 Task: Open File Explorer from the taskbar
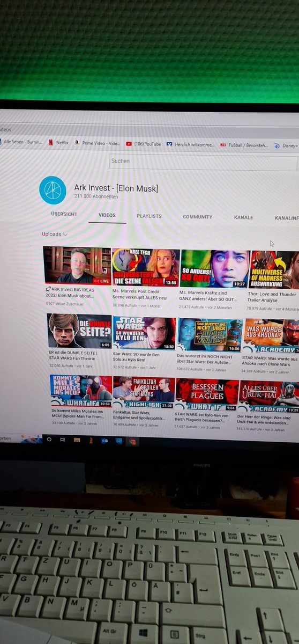pyautogui.click(x=77, y=440)
